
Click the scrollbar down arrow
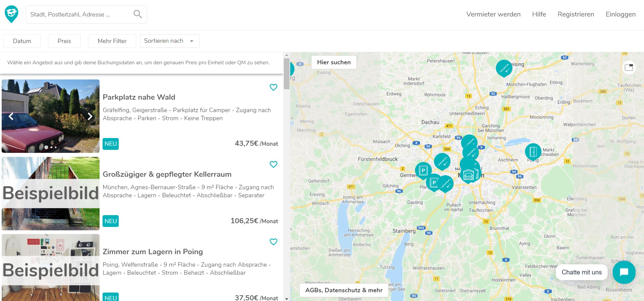[x=287, y=299]
